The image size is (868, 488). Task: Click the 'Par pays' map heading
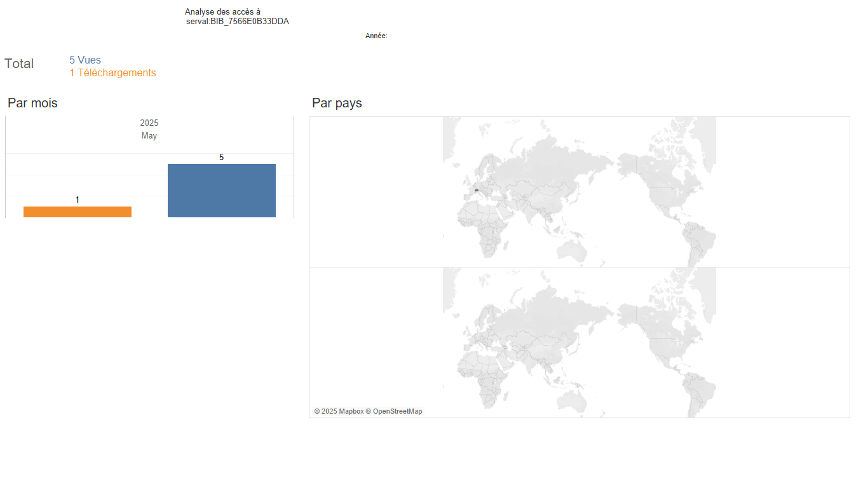[x=337, y=103]
